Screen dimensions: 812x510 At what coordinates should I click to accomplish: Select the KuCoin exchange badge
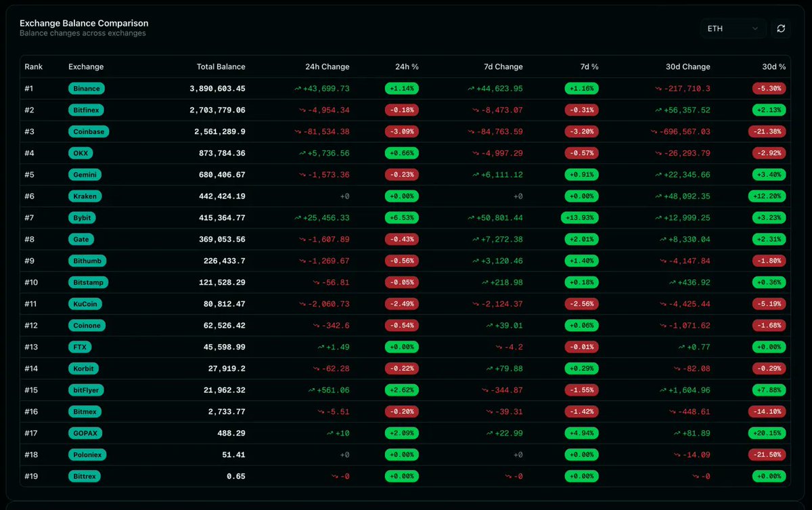pos(85,304)
